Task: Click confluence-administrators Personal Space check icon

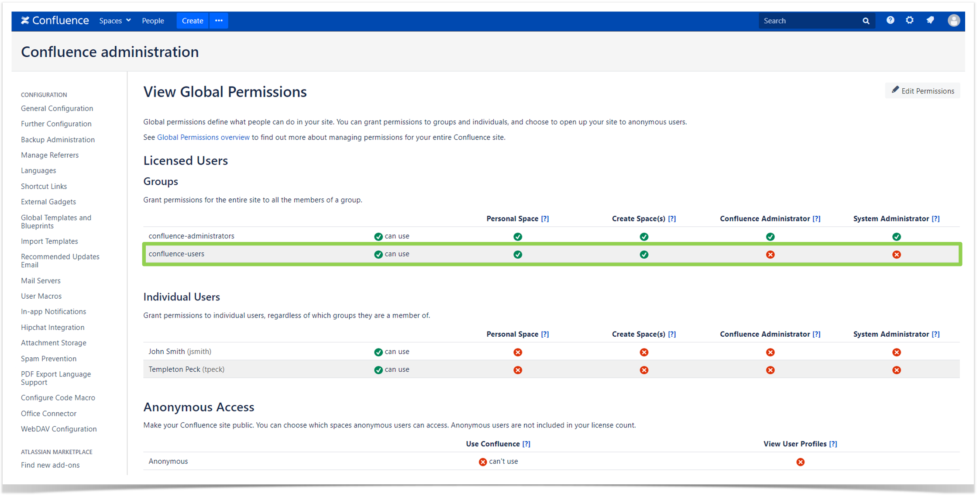Action: [x=518, y=237]
